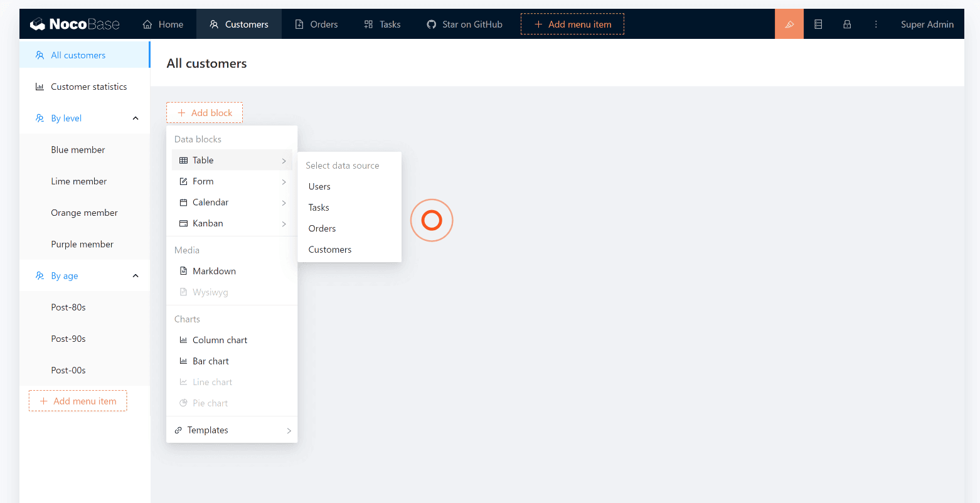Click the orange loading spinner on the canvas
This screenshot has height=503, width=980.
[432, 220]
